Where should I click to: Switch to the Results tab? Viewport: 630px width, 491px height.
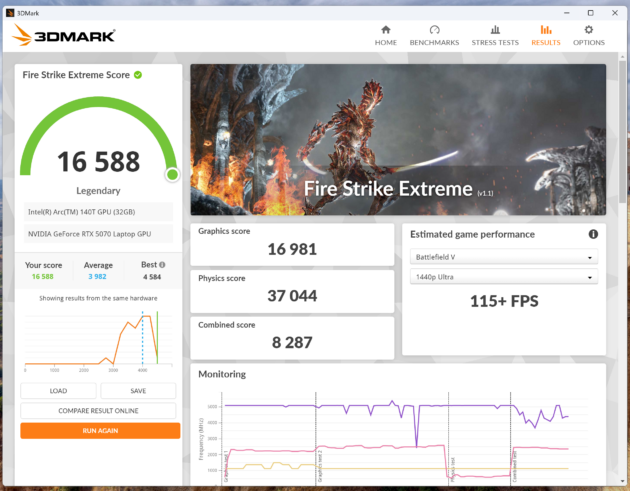[545, 35]
